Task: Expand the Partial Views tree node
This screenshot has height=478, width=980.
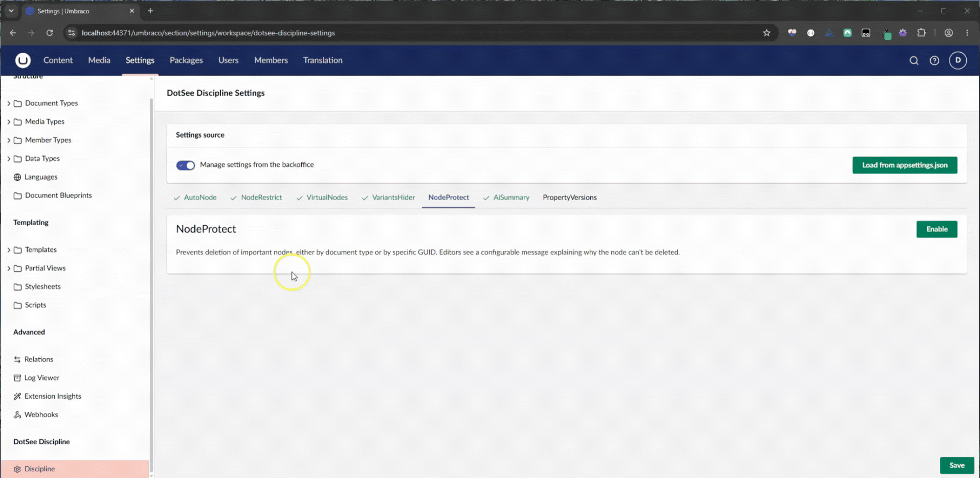Action: 9,268
